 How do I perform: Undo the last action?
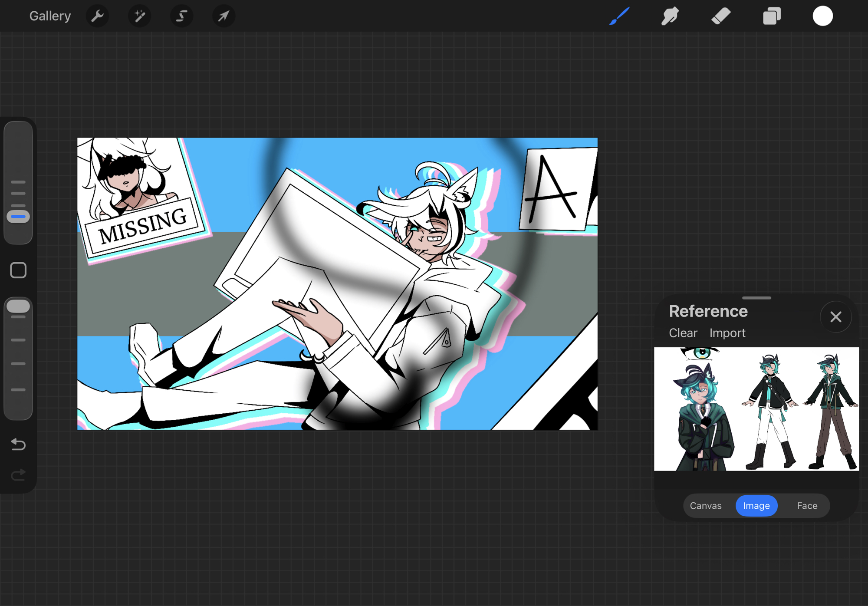pyautogui.click(x=18, y=444)
